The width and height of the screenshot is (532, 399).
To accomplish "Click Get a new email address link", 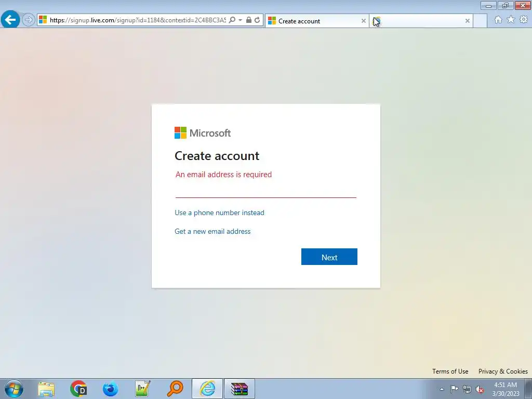I will click(212, 231).
